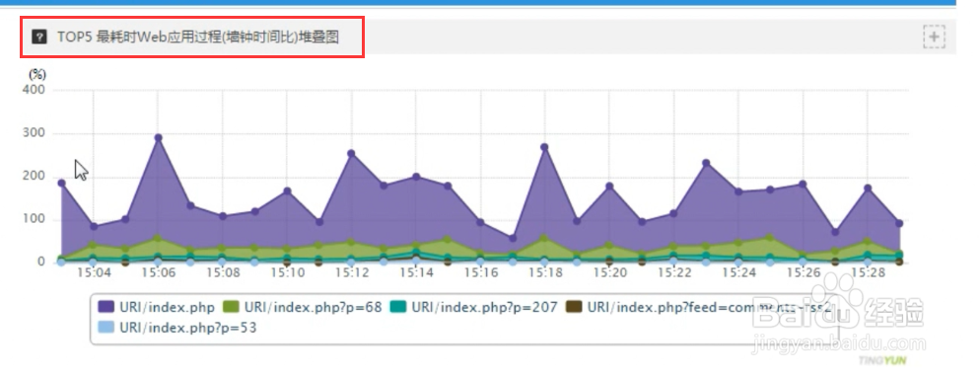Viewport: 980px width, 377px height.
Task: Toggle URI/index.php?p=68 green legend swatch
Action: click(x=232, y=306)
